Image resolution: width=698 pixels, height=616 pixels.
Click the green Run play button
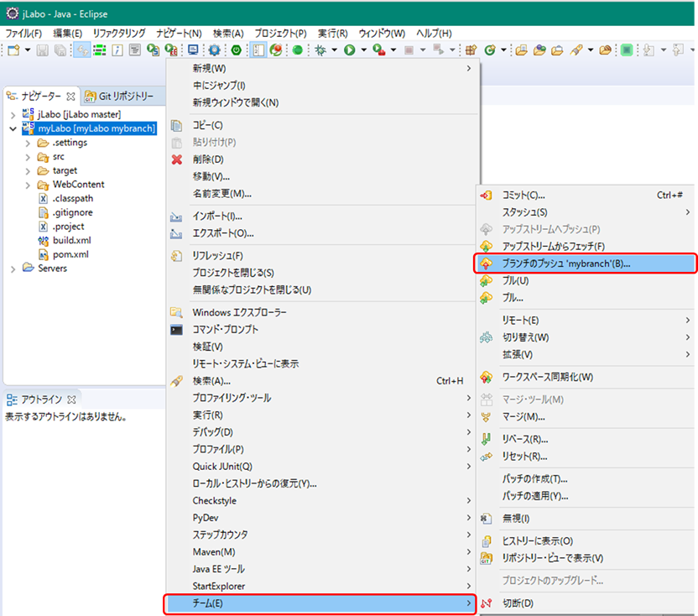tap(350, 50)
